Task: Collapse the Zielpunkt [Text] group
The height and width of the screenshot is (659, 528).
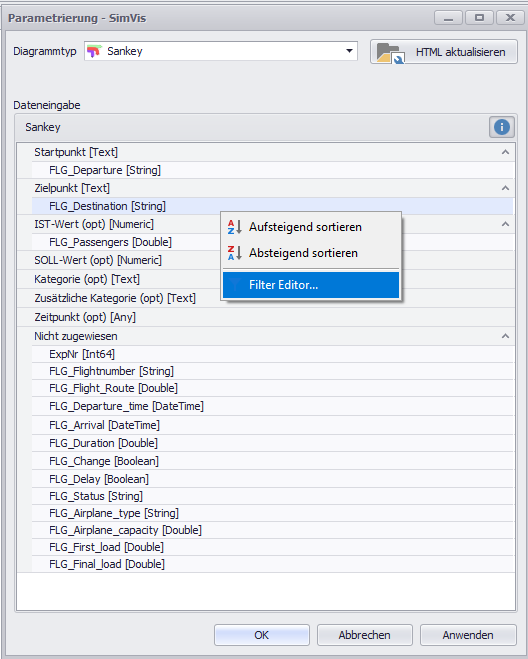Action: point(505,188)
